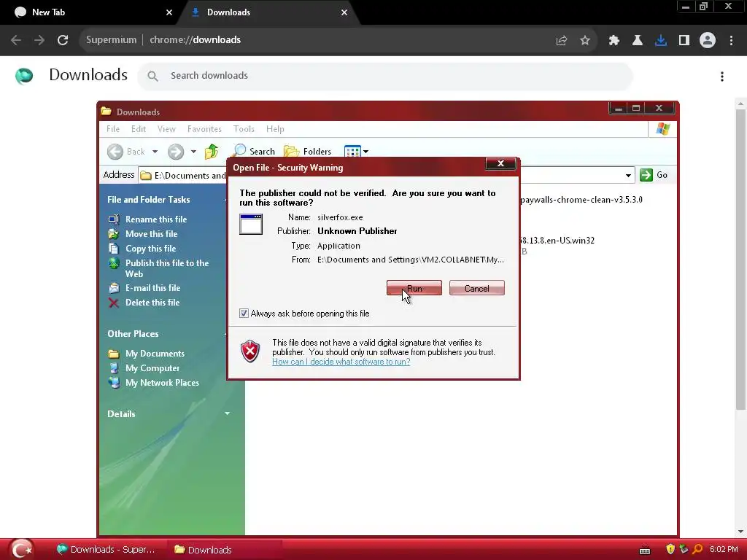Close the New Tab browser tab
Viewport: 747px width, 560px height.
click(169, 12)
